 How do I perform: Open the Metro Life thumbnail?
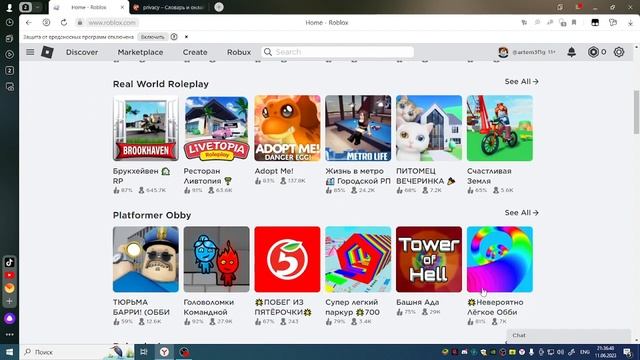358,128
